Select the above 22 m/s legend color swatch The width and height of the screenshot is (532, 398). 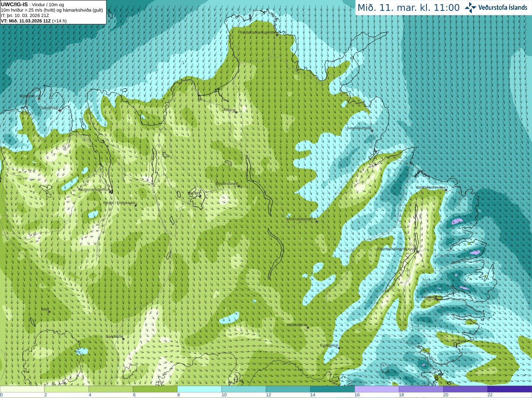[x=510, y=389]
